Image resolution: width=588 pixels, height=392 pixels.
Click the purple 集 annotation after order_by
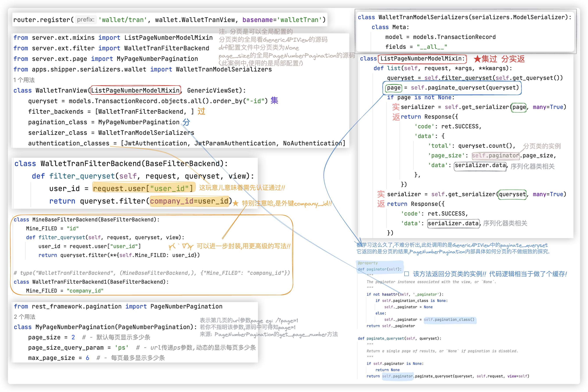(x=274, y=101)
